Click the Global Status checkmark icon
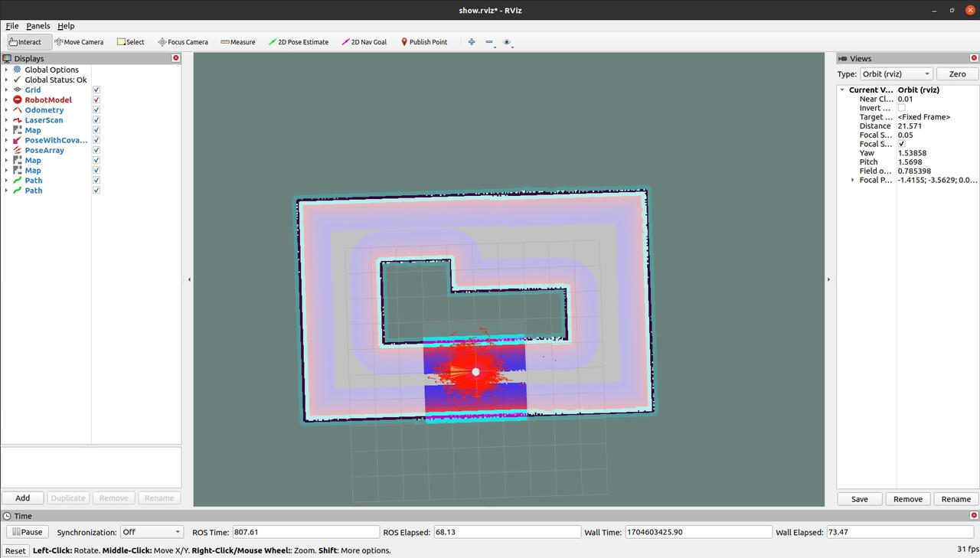Screen dimensions: 980x558 pyautogui.click(x=18, y=80)
